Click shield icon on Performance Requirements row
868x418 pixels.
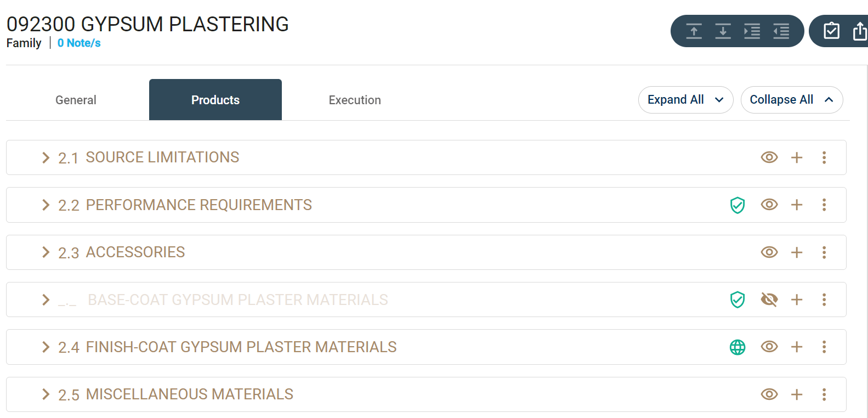(737, 205)
